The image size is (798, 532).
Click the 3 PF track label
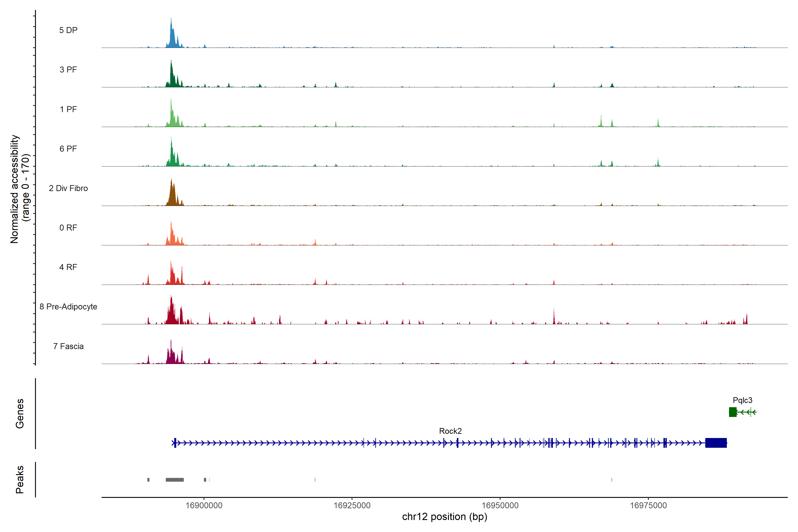click(x=68, y=70)
